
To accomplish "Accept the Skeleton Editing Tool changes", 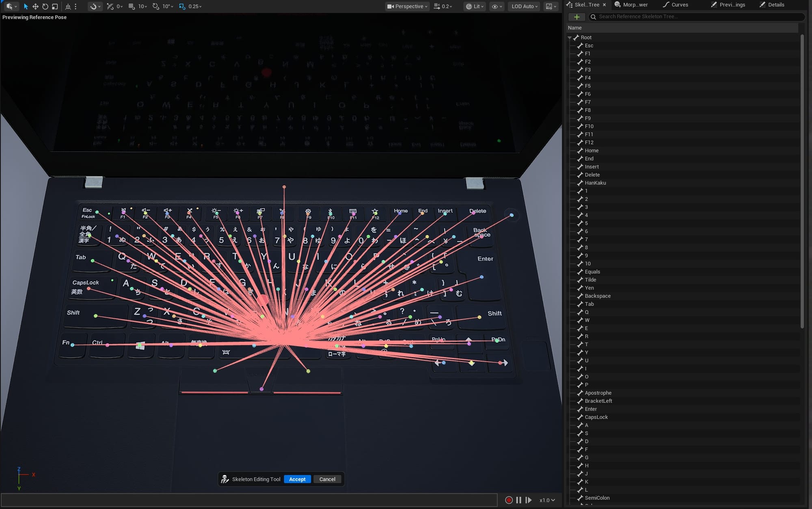I will 297,479.
